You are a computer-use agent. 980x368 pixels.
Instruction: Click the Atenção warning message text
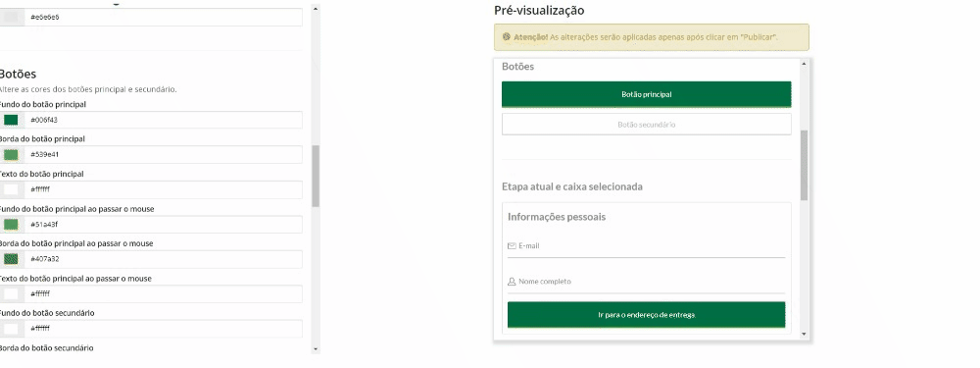tap(646, 37)
